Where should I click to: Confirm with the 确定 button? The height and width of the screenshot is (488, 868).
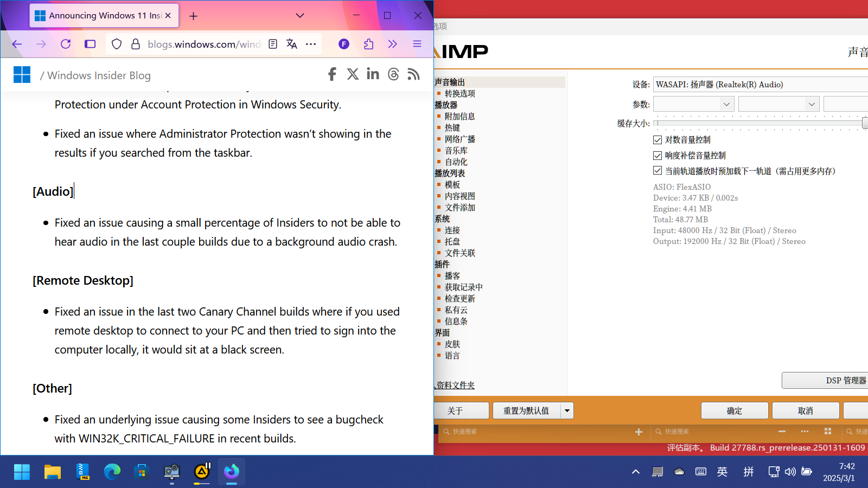pos(735,410)
